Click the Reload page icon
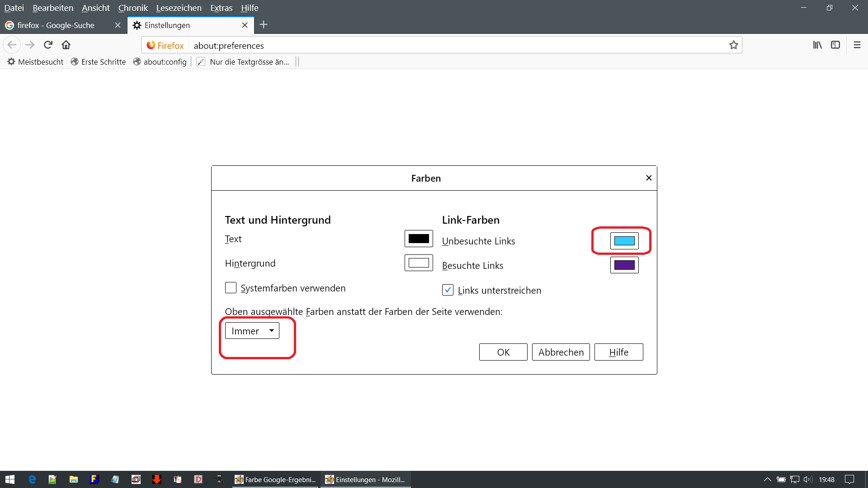Viewport: 868px width, 488px height. (x=48, y=45)
